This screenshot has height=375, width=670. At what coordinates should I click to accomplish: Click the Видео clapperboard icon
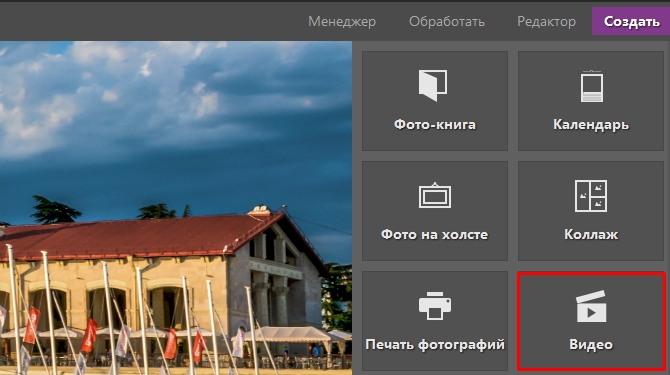591,306
